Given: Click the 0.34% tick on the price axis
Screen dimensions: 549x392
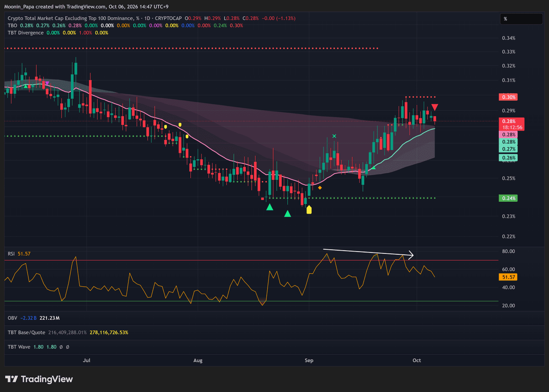Looking at the screenshot, I should (x=508, y=38).
